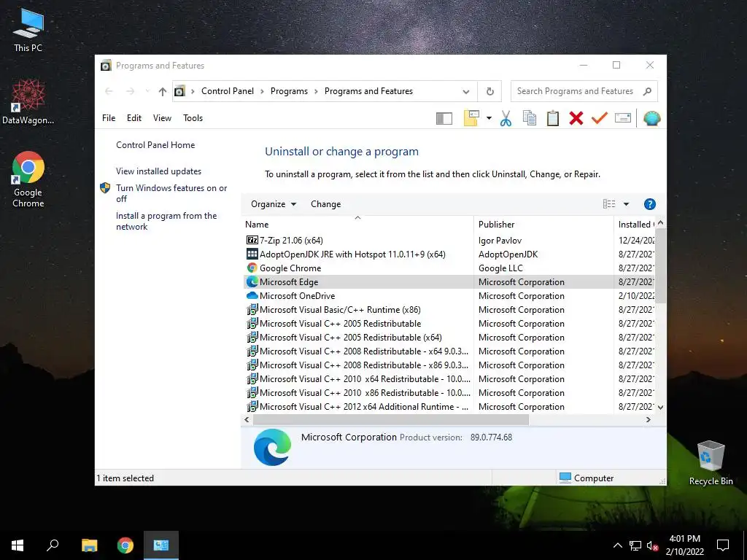Open the Tools menu
Screen dimensions: 747x560
(x=193, y=117)
